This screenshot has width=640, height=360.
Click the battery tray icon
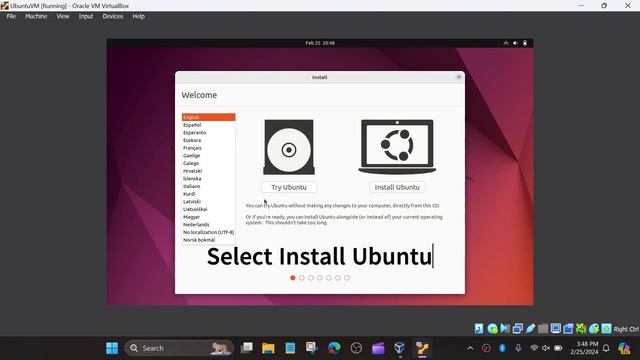coord(558,348)
